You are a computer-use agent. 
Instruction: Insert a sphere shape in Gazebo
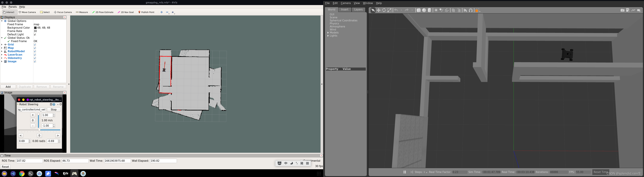pyautogui.click(x=424, y=10)
